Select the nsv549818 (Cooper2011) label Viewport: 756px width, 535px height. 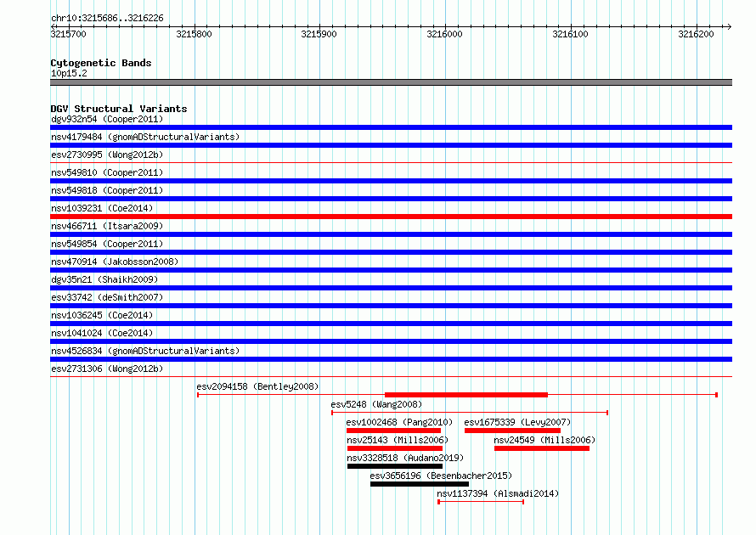(107, 190)
